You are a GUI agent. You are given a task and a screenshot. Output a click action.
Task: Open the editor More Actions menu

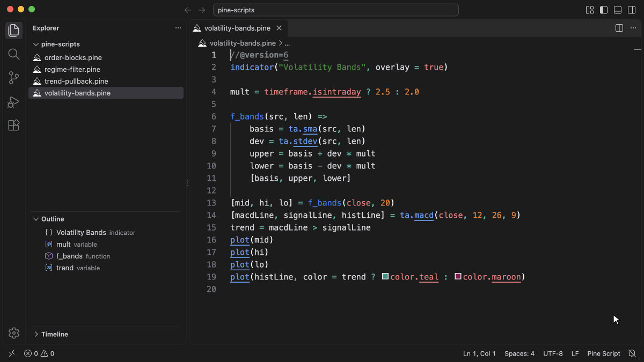(632, 28)
